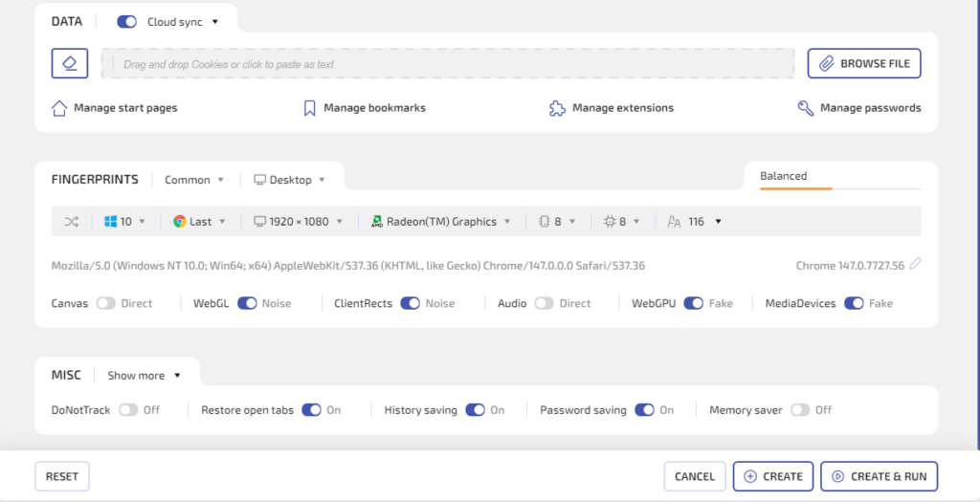Open the 1920 × 1080 resolution dropdown
The height and width of the screenshot is (502, 980).
pyautogui.click(x=298, y=222)
